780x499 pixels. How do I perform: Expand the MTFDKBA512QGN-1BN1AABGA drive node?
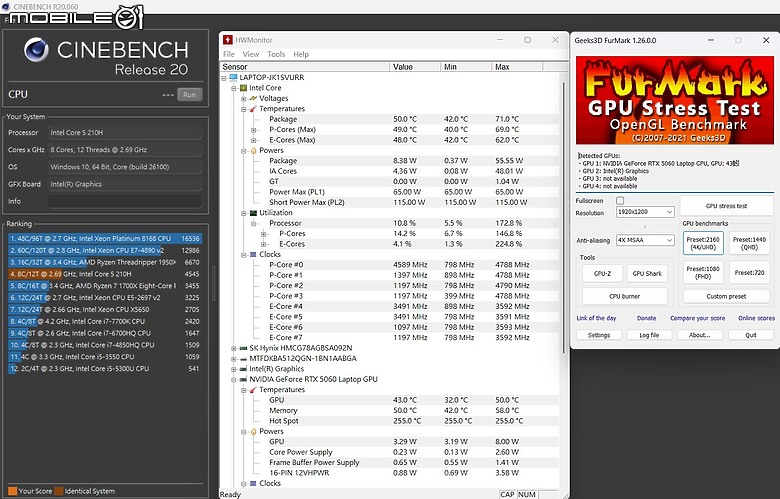click(x=234, y=359)
